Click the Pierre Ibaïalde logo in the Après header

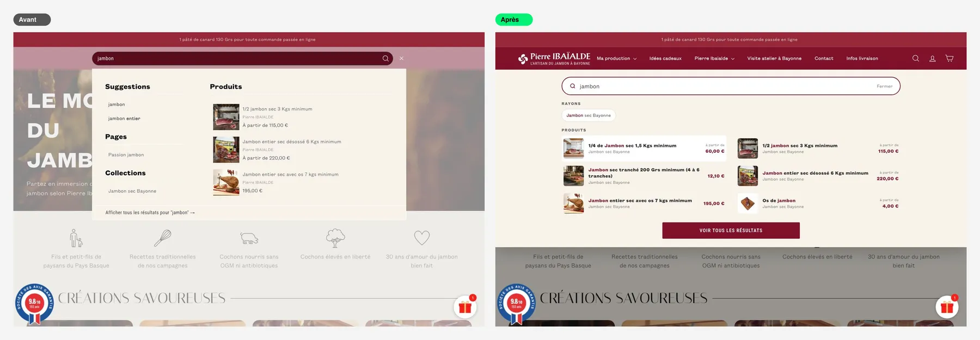coord(554,59)
